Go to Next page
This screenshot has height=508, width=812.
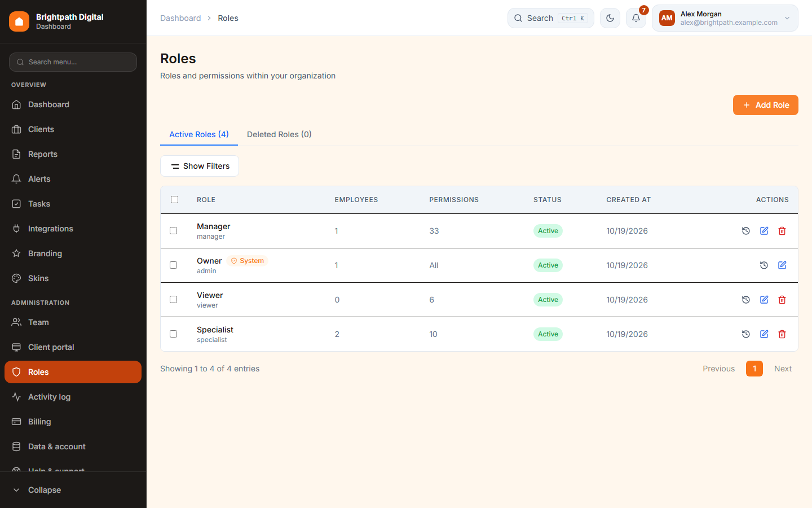click(x=783, y=369)
